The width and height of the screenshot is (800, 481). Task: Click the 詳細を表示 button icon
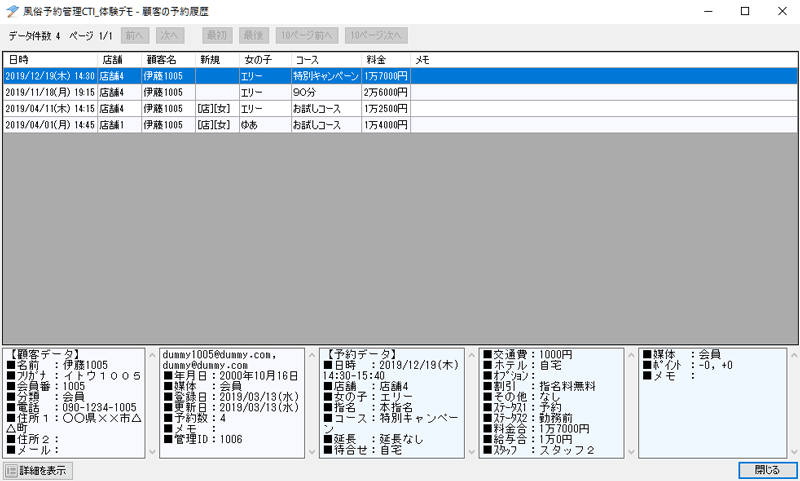11,470
